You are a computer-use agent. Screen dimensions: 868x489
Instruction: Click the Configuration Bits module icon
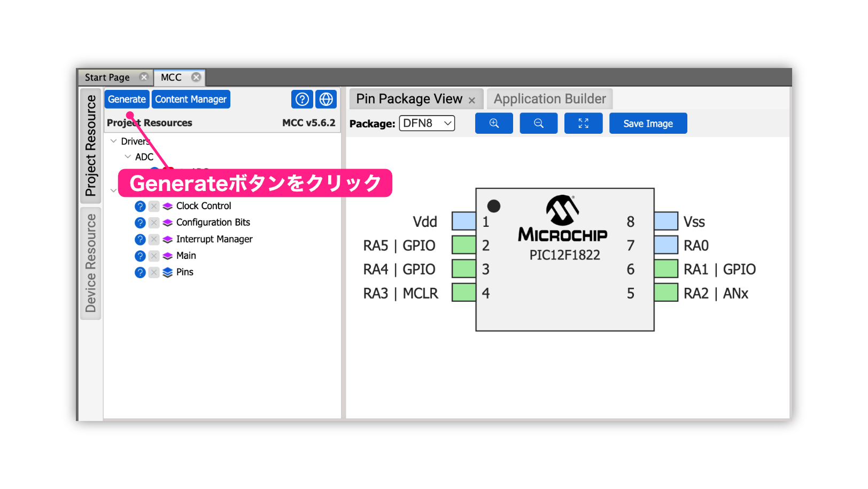point(168,223)
